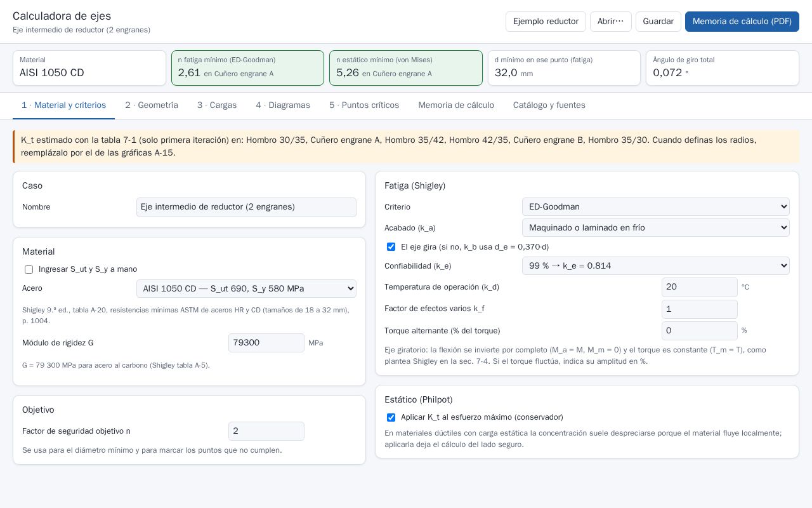The width and height of the screenshot is (812, 508).
Task: Click the Estático (Philpot) heading
Action: click(419, 400)
